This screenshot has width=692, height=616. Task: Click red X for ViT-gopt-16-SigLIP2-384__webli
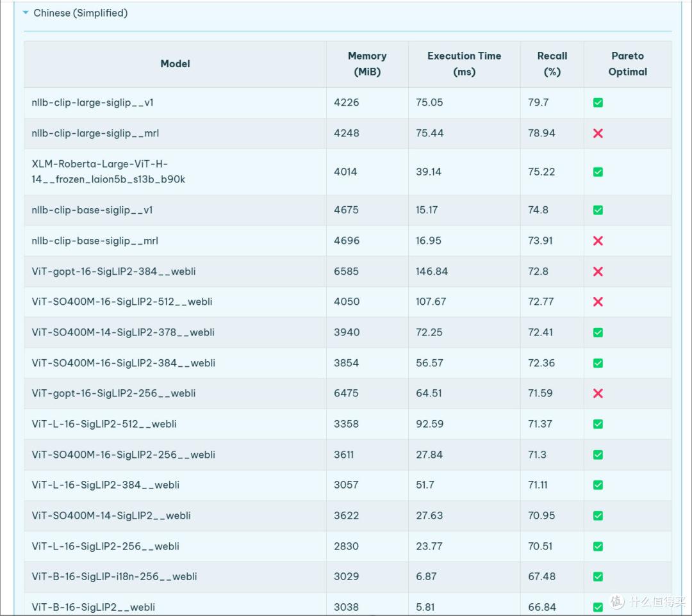[x=598, y=272]
